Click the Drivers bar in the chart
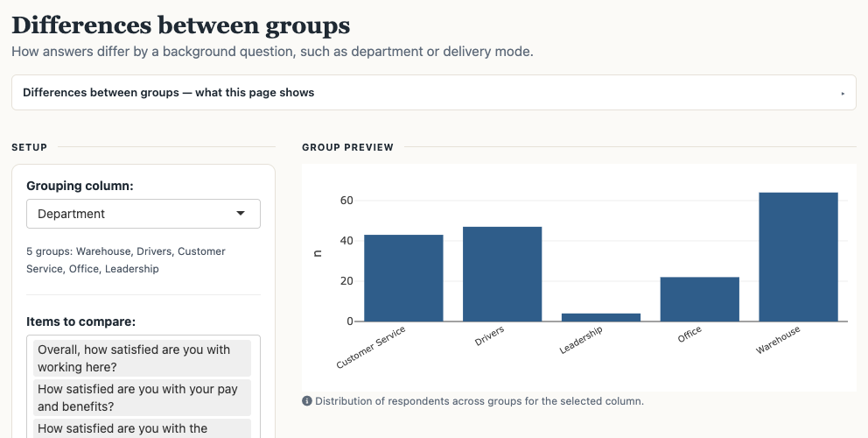 pyautogui.click(x=502, y=274)
